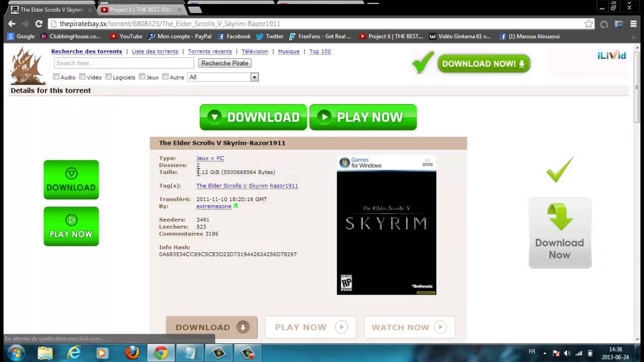
Task: Open the Vidéo Gintama 61 bookmark
Action: [x=460, y=36]
